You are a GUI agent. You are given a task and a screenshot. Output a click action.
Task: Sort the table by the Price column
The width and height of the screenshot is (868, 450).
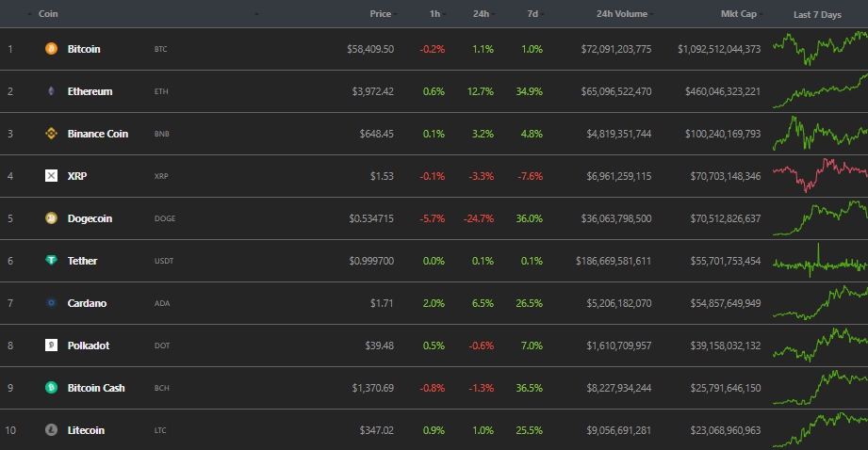point(381,14)
